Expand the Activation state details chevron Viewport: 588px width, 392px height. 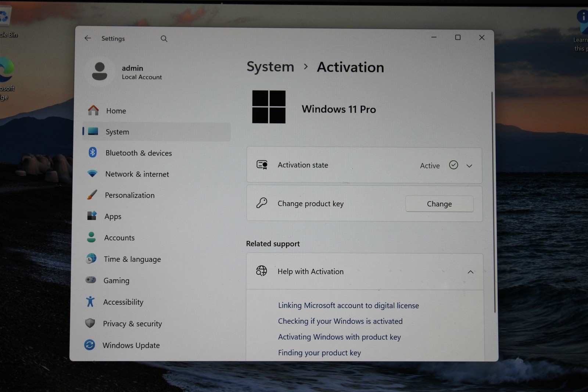point(469,166)
